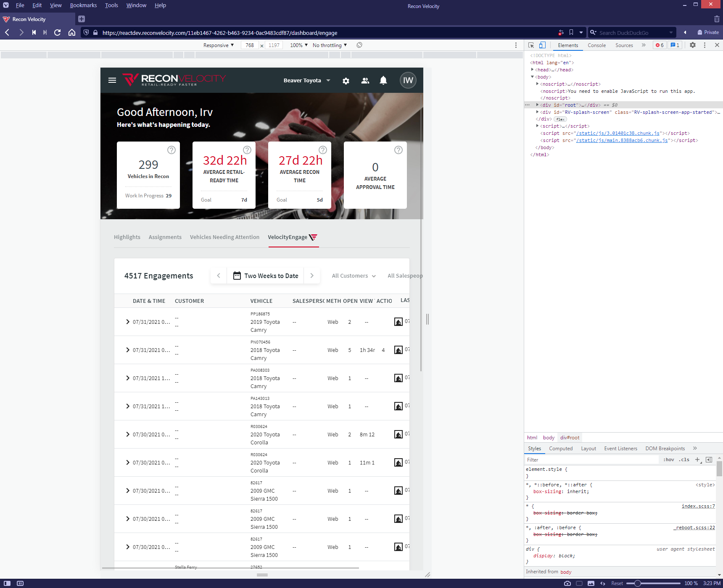The width and height of the screenshot is (723, 588).
Task: Open the notifications bell
Action: click(383, 80)
